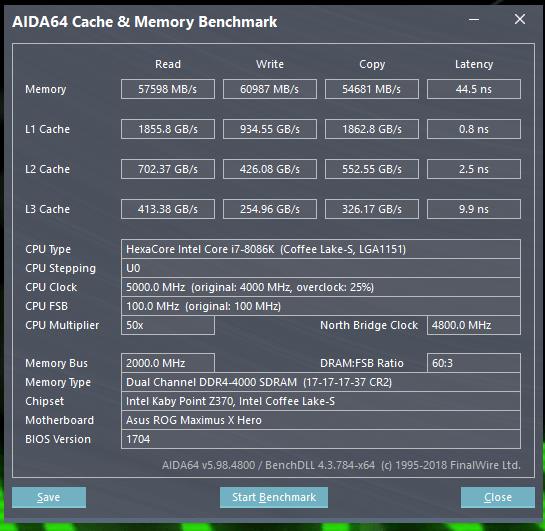Screen dimensions: 545x531
Task: Click the CPU FSB label
Action: (46, 307)
